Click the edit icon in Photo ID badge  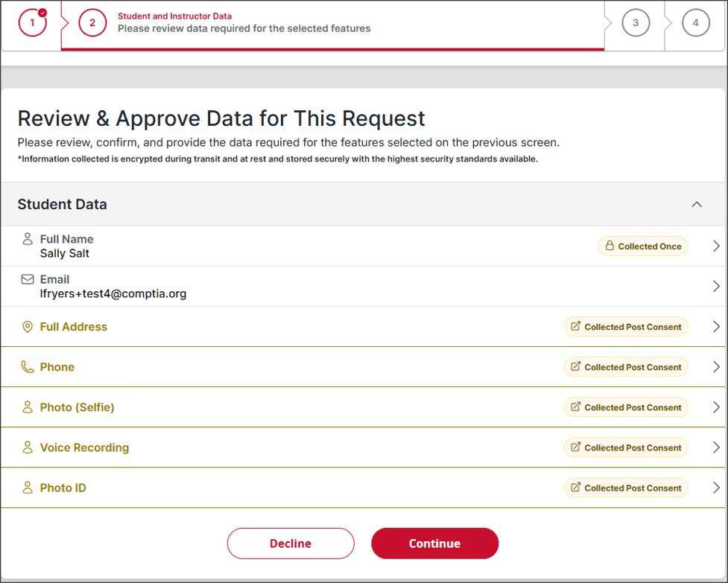click(576, 488)
